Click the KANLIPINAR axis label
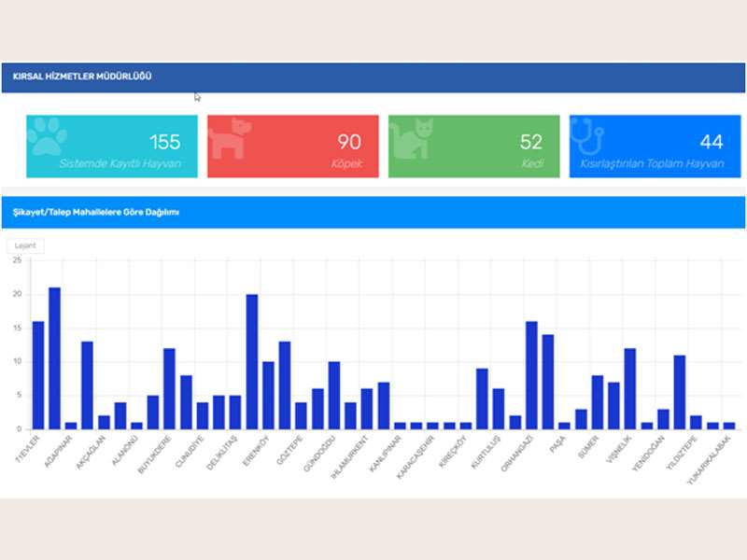 [386, 454]
